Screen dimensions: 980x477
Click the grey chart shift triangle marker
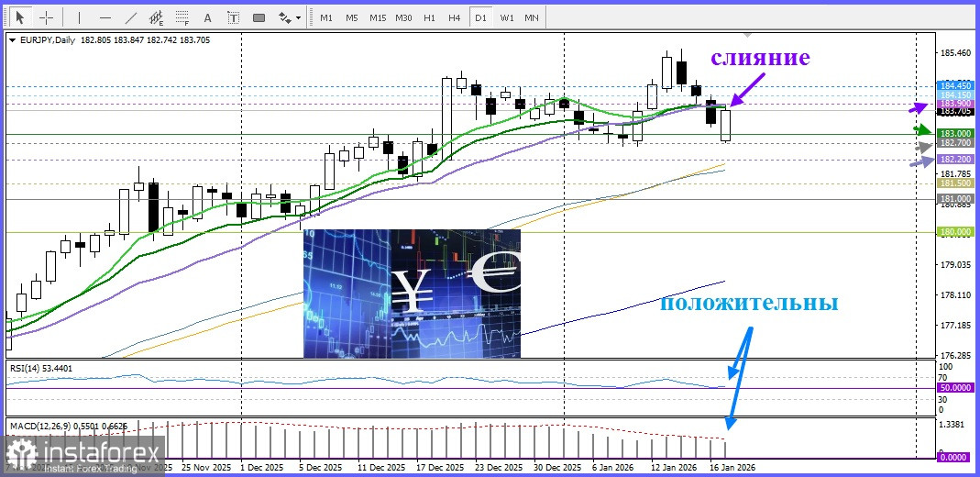(x=747, y=35)
